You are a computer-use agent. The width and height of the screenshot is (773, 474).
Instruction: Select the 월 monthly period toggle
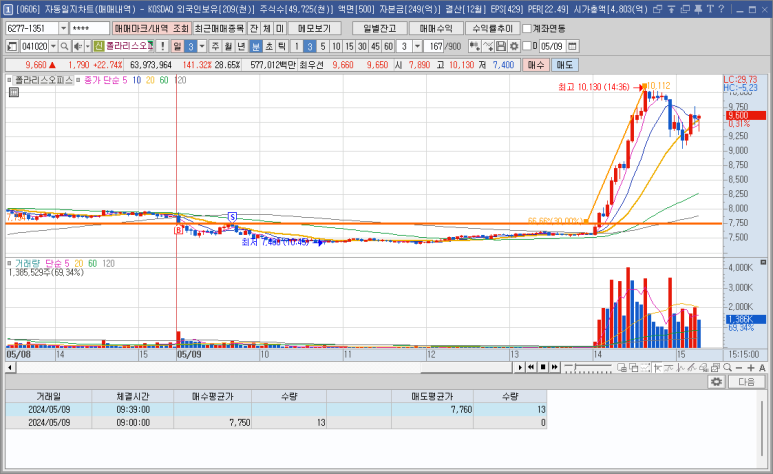pyautogui.click(x=228, y=46)
